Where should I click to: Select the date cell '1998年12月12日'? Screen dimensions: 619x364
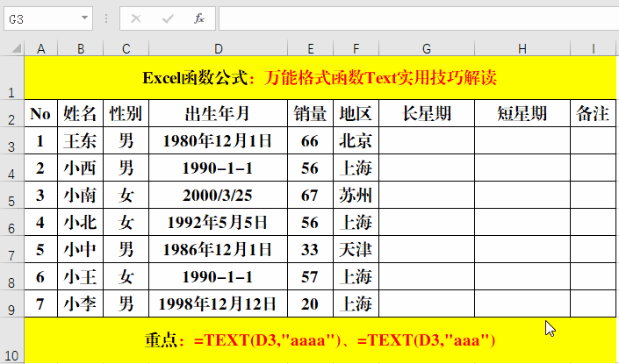[218, 303]
